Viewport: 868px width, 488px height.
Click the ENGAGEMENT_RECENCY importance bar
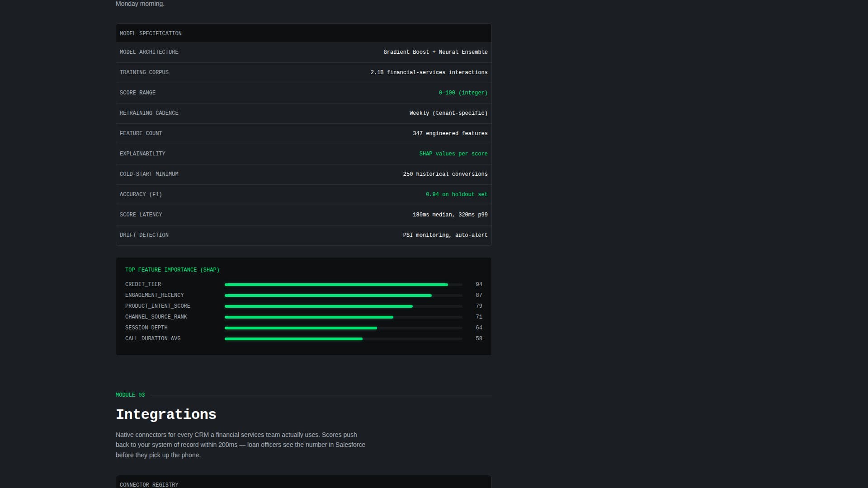pyautogui.click(x=343, y=296)
